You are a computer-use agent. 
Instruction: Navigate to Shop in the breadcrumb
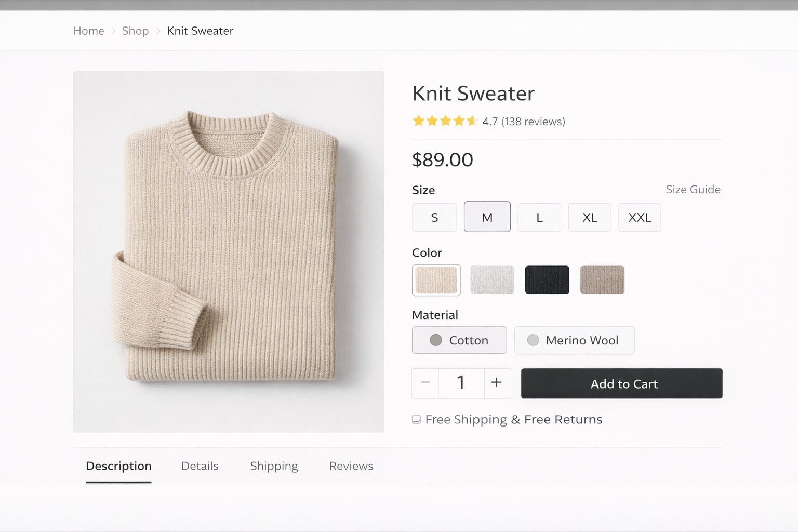[x=135, y=31]
